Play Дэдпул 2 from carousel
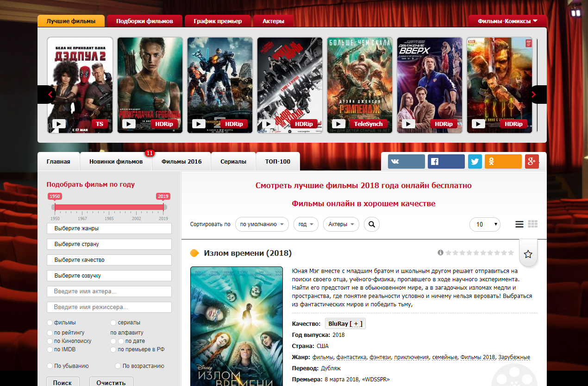 [59, 124]
